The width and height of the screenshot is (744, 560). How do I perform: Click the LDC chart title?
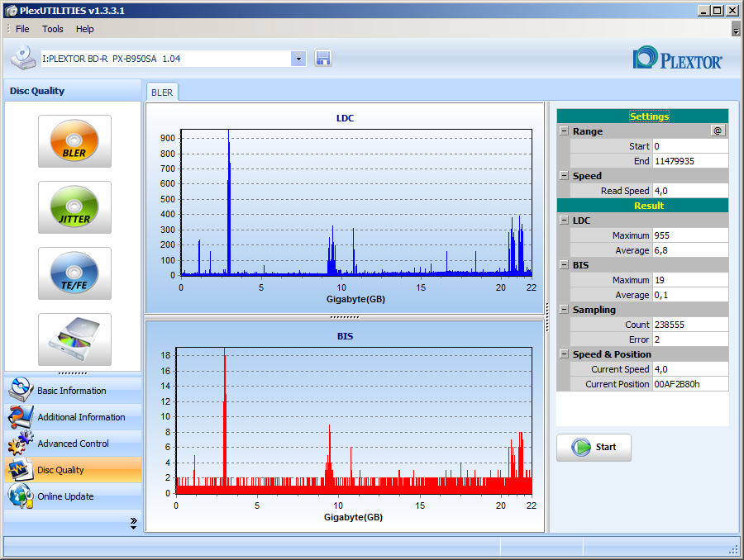coord(345,118)
